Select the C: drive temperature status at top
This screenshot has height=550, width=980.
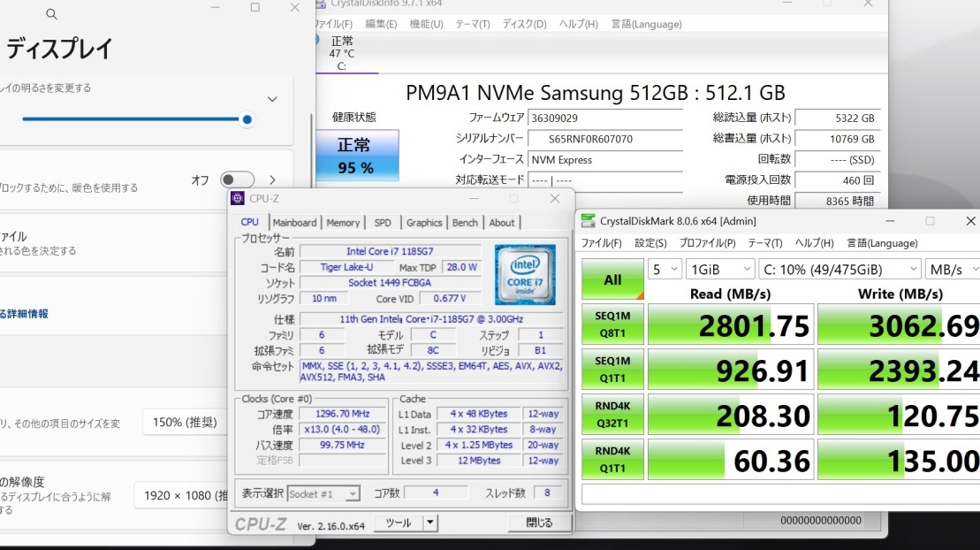coord(341,53)
